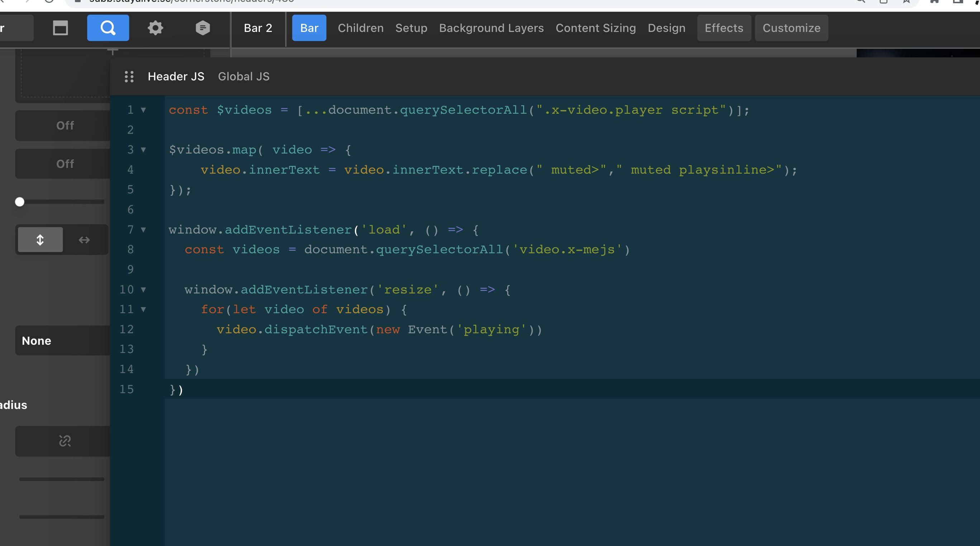Fold the for loop on line 11
This screenshot has height=546, width=980.
coord(143,309)
